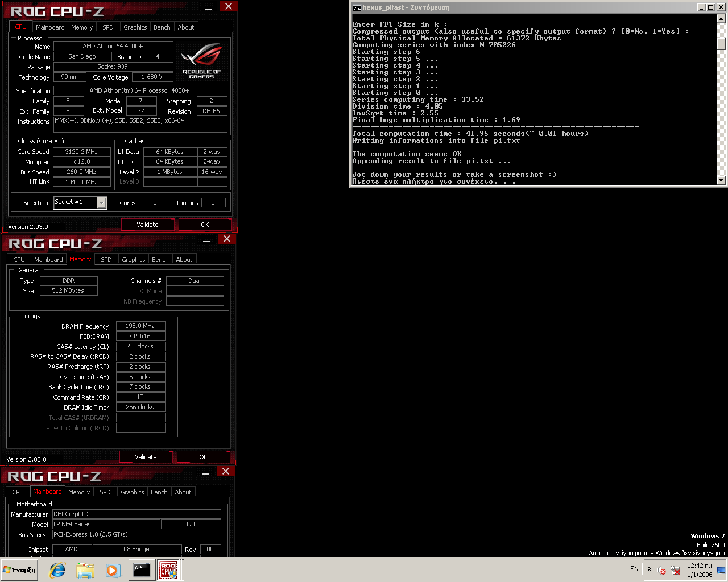Screen dimensions: 728x582
Task: Open Graphics tab in top CPU-Z window
Action: tap(135, 27)
